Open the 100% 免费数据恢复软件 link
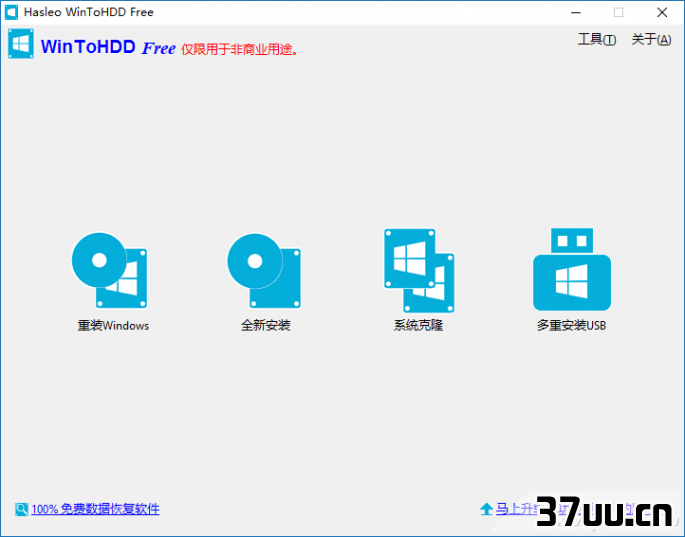685x537 pixels. [95, 509]
